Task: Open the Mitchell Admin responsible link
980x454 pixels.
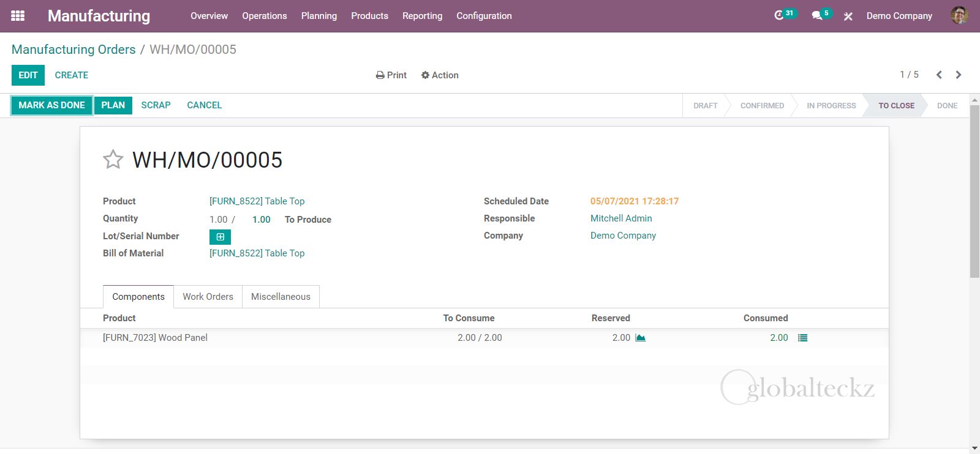Action: pos(621,218)
